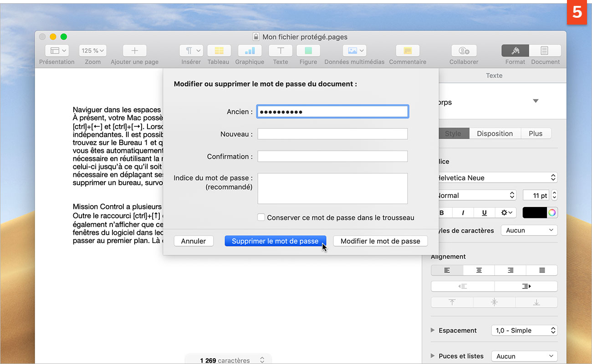Switch to the Disposition tab
The image size is (592, 364).
coord(495,133)
